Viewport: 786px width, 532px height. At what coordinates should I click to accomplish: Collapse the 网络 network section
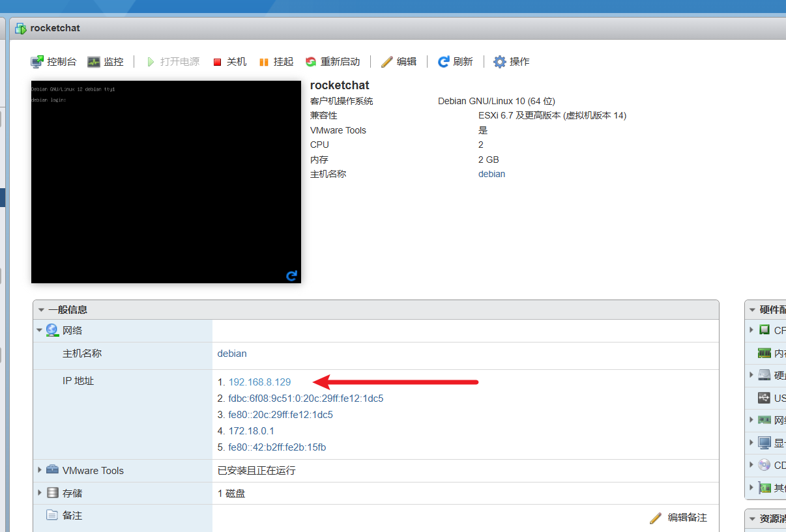39,330
